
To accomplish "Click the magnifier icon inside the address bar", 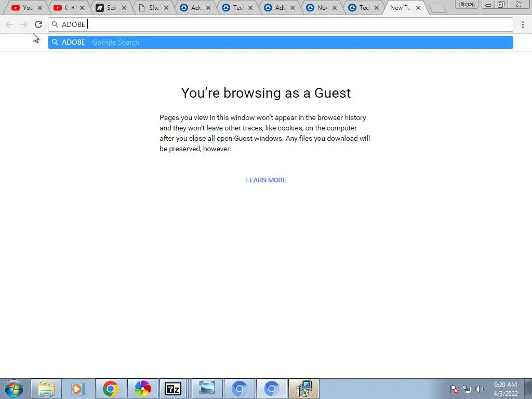I will click(x=55, y=24).
